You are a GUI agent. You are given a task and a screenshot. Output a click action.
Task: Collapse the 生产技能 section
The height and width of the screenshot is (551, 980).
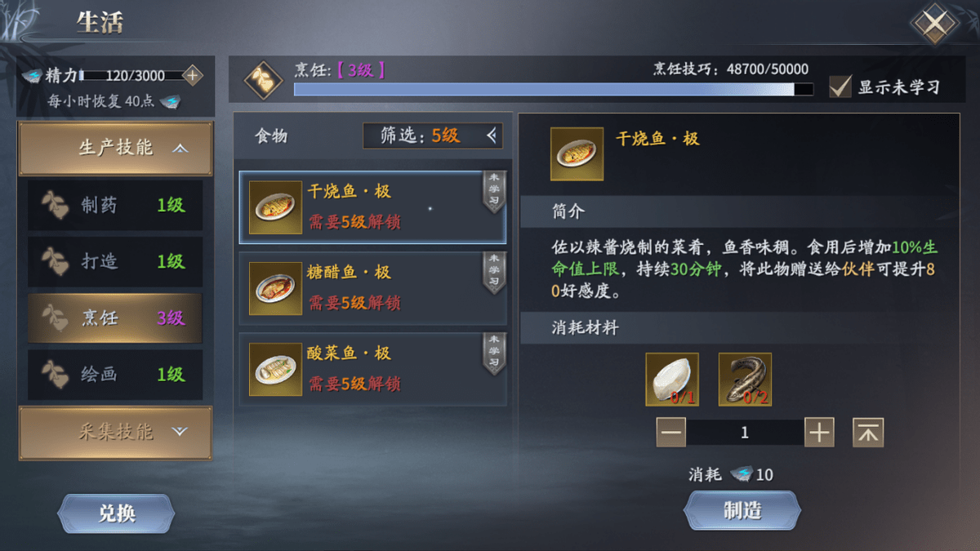pos(116,149)
